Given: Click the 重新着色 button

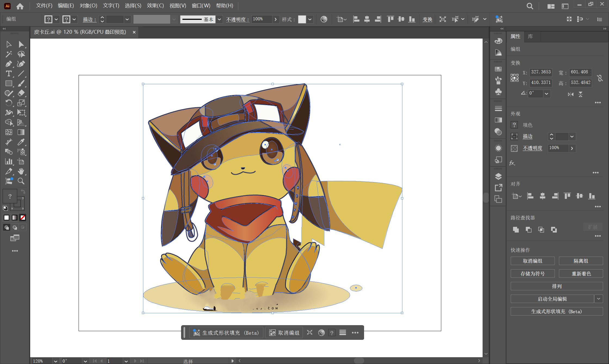Looking at the screenshot, I should tap(581, 274).
